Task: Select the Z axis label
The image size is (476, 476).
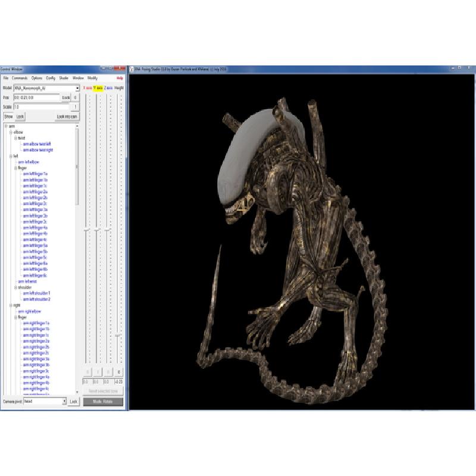Action: coord(108,88)
